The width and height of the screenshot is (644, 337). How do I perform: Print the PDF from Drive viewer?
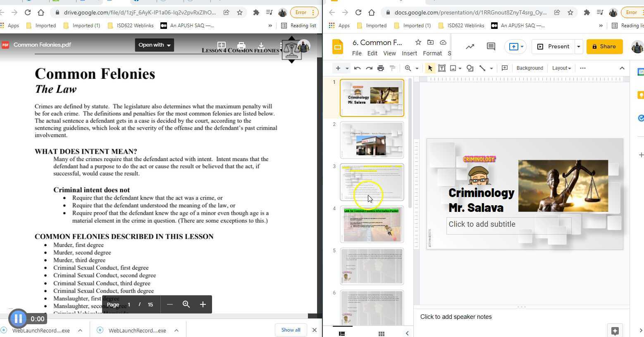[x=241, y=45]
